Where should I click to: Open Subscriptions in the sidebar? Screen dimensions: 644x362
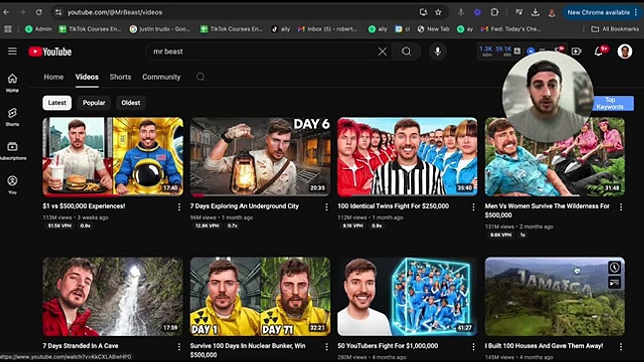coord(12,150)
